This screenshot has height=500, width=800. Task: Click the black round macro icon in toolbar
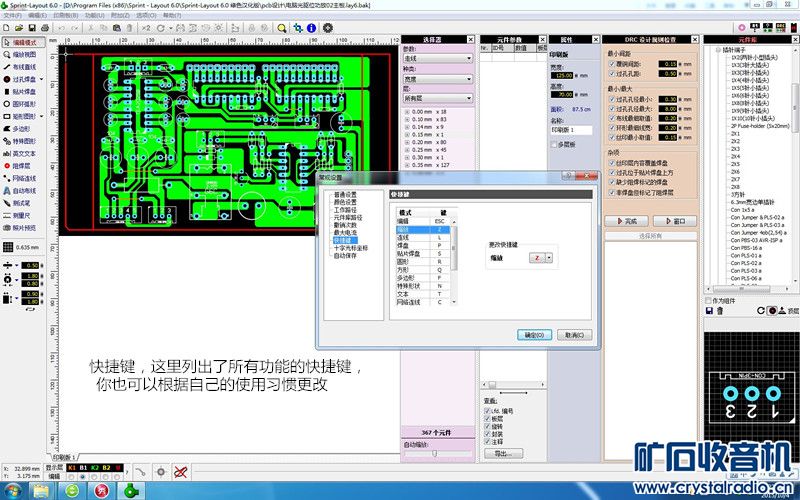(328, 28)
